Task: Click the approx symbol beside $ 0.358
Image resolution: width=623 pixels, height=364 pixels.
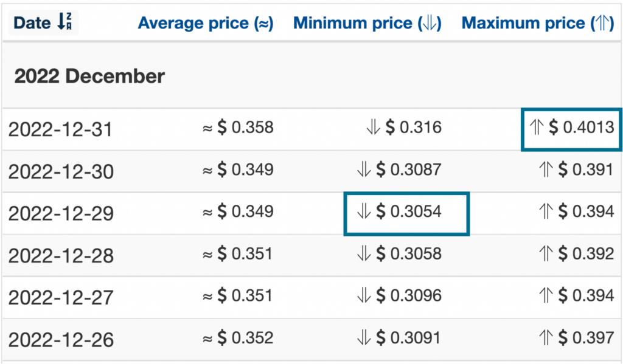Action: [207, 129]
